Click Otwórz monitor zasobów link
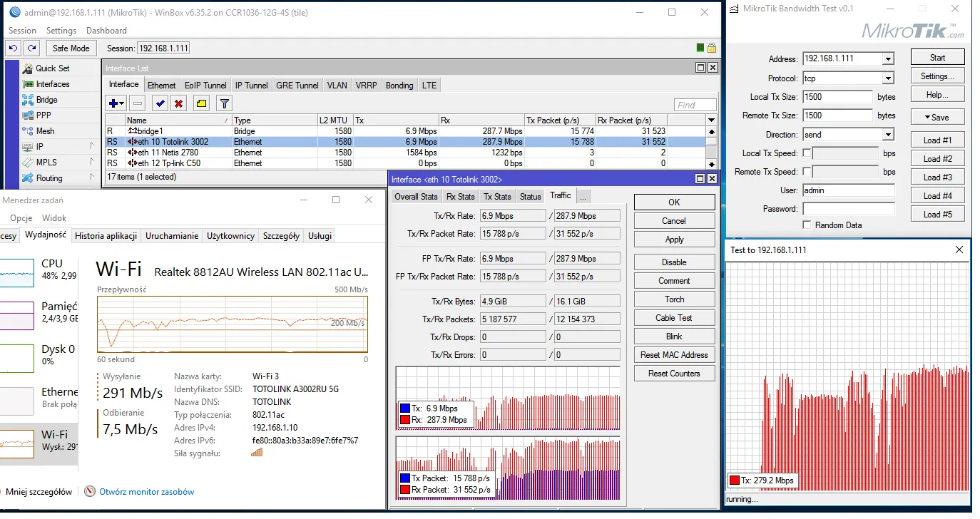Screen dimensions: 980x519 [x=146, y=491]
